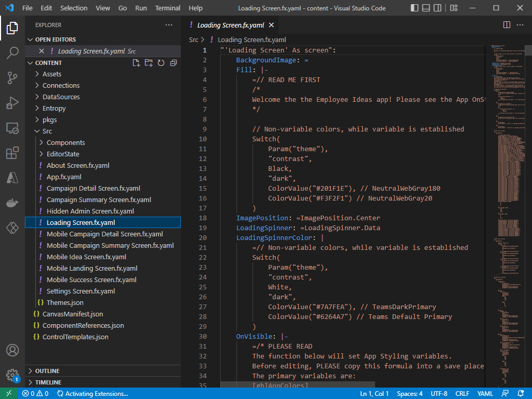Toggle the primary side bar layout button
This screenshot has height=399, width=532.
click(414, 8)
